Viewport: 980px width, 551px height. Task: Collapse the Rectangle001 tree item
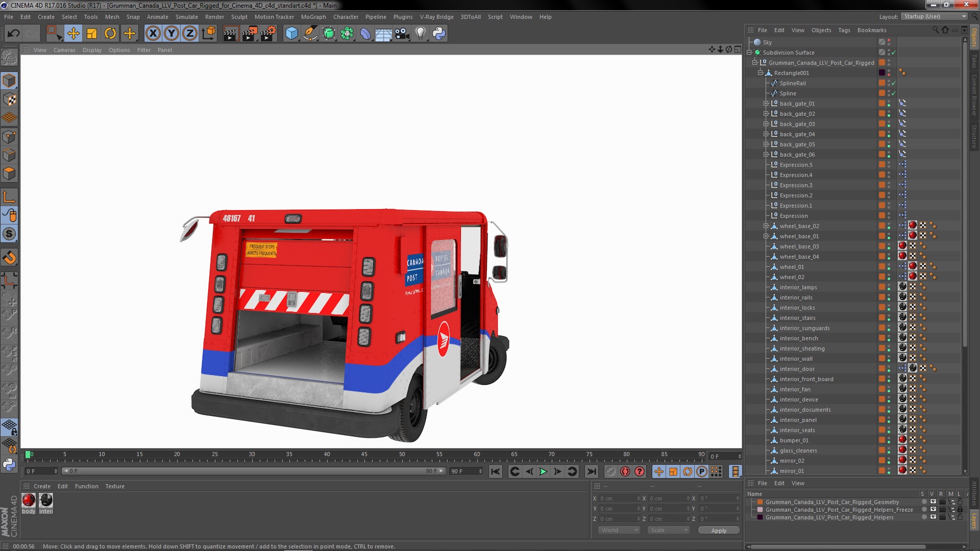(760, 73)
